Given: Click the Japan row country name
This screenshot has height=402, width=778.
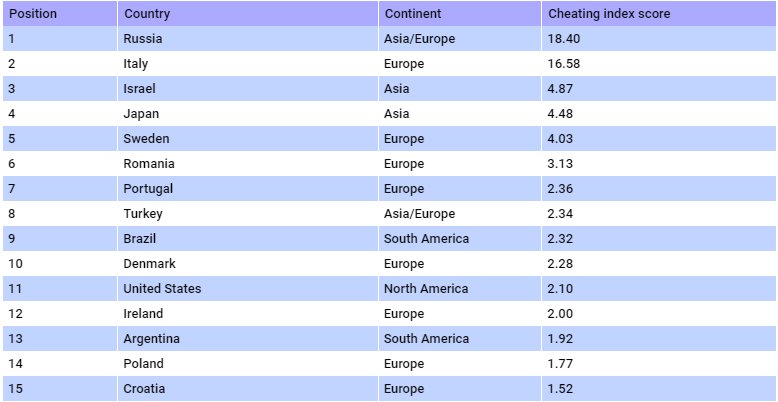Looking at the screenshot, I should click(141, 114).
